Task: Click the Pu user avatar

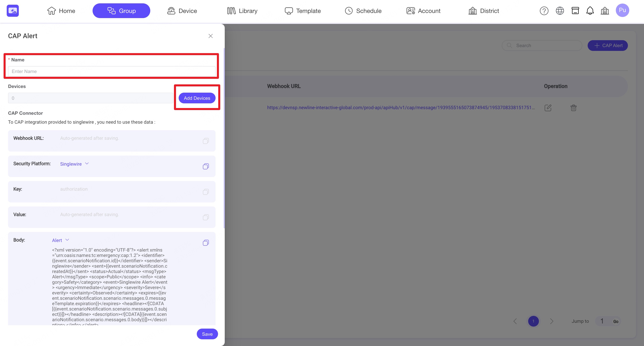Action: (x=622, y=10)
